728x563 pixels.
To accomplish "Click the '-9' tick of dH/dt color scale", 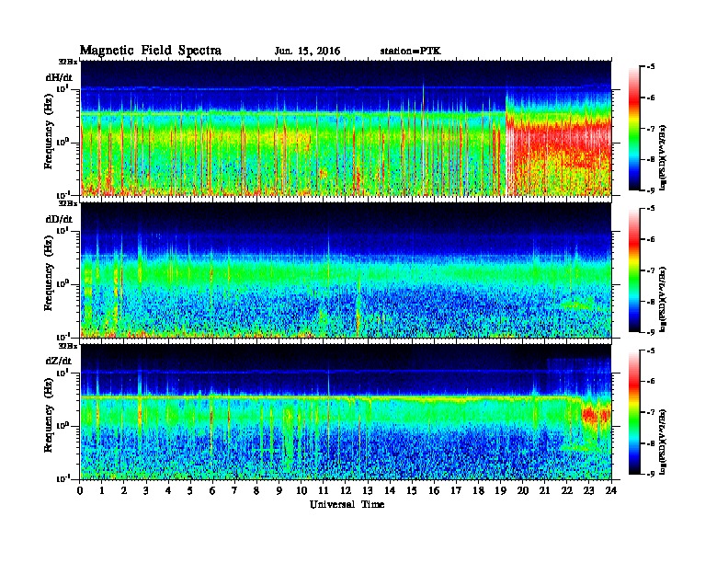I will pos(650,190).
